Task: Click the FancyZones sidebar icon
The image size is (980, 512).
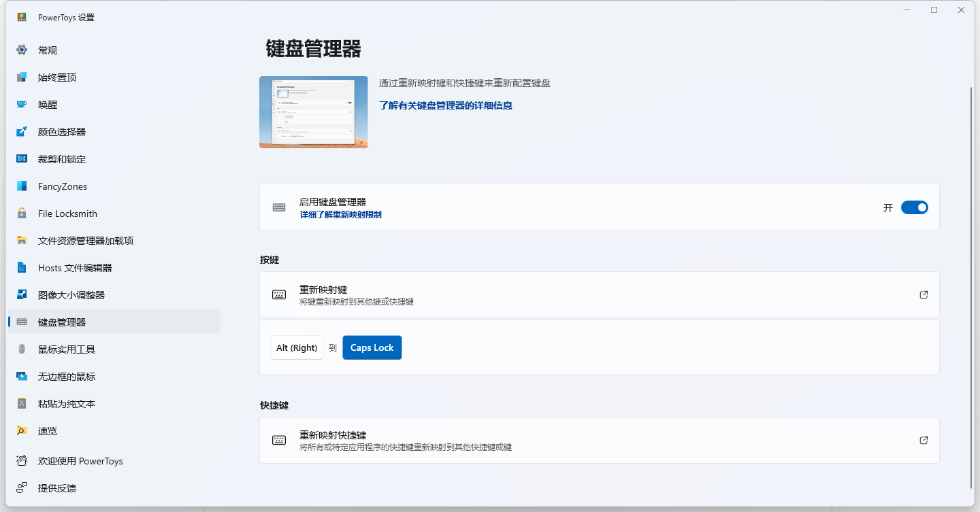Action: click(22, 186)
